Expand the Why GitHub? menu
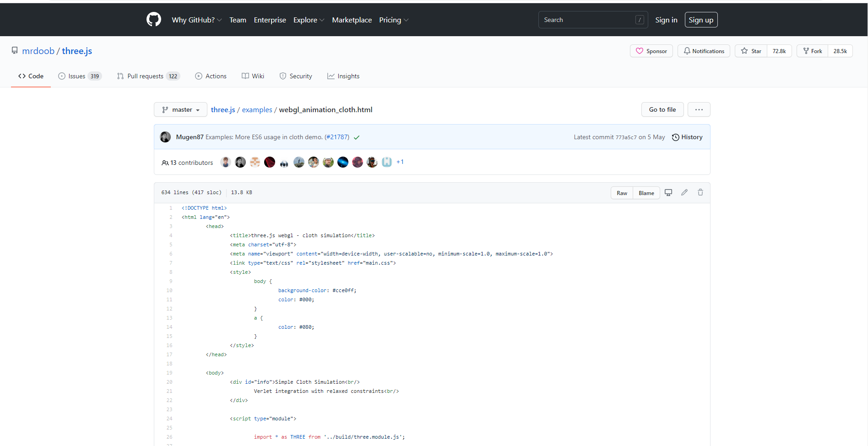Image resolution: width=868 pixels, height=446 pixels. [197, 20]
